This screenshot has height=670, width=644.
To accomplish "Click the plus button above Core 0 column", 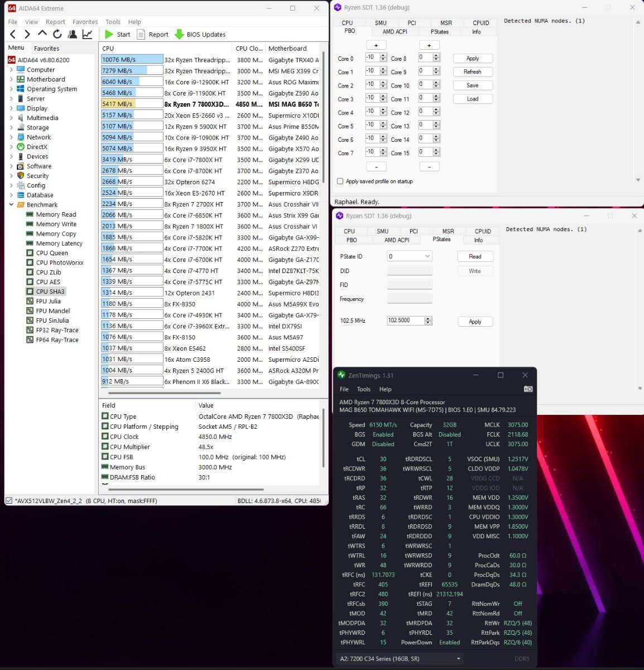I will point(376,45).
